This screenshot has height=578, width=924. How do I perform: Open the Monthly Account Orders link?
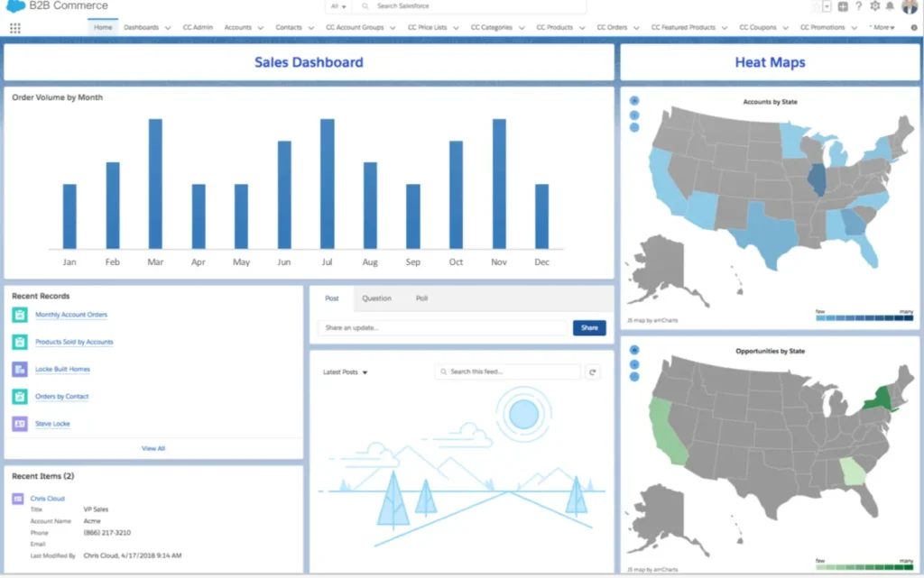[71, 315]
